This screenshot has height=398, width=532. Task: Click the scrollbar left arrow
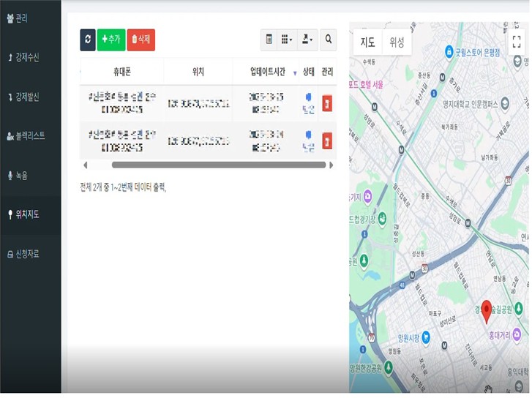point(85,165)
